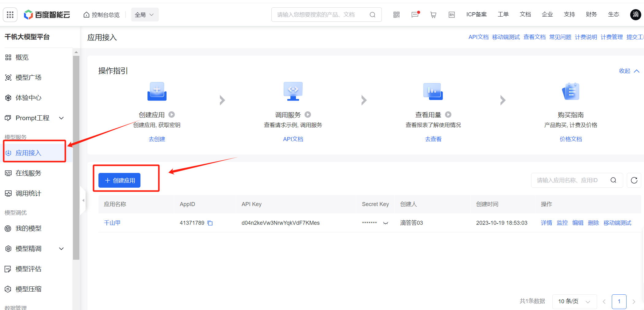Click 去查看 link

(433, 139)
